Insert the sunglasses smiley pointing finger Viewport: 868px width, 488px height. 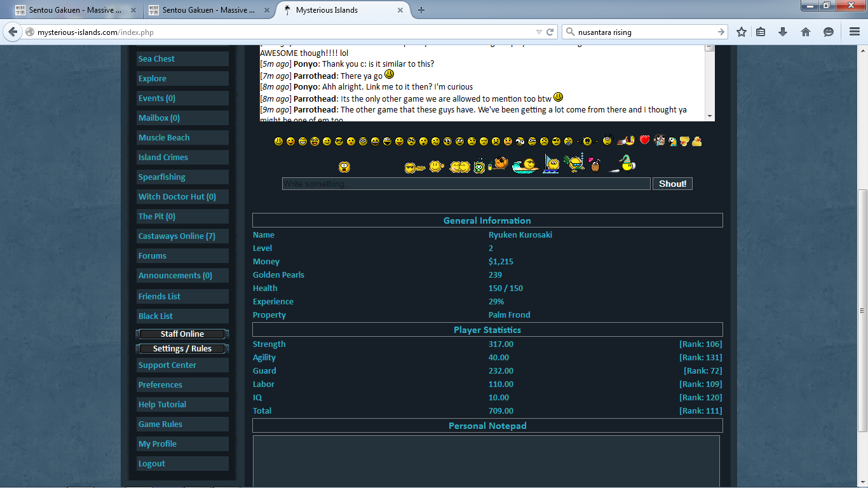[414, 168]
